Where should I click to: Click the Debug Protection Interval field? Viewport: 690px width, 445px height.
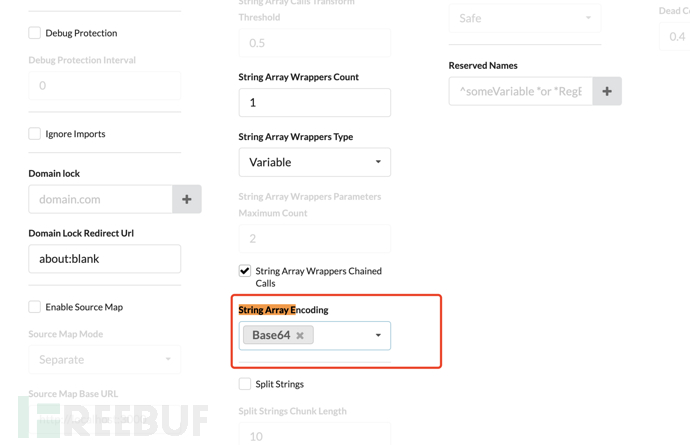(104, 86)
